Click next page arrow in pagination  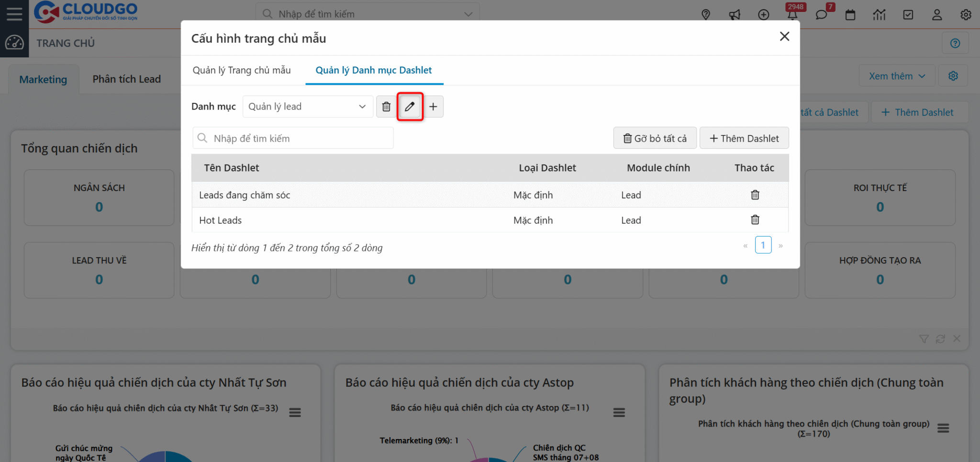781,246
